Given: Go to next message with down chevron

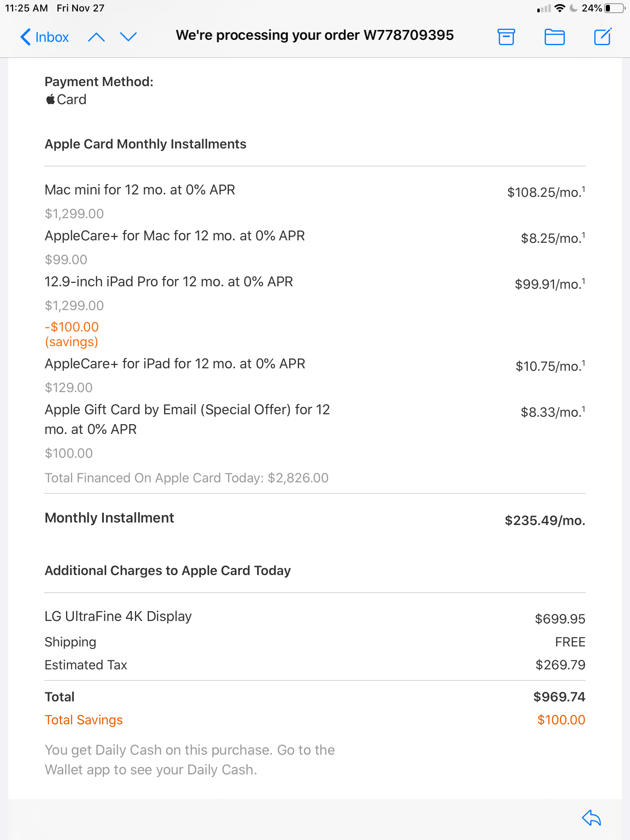Looking at the screenshot, I should pos(128,37).
